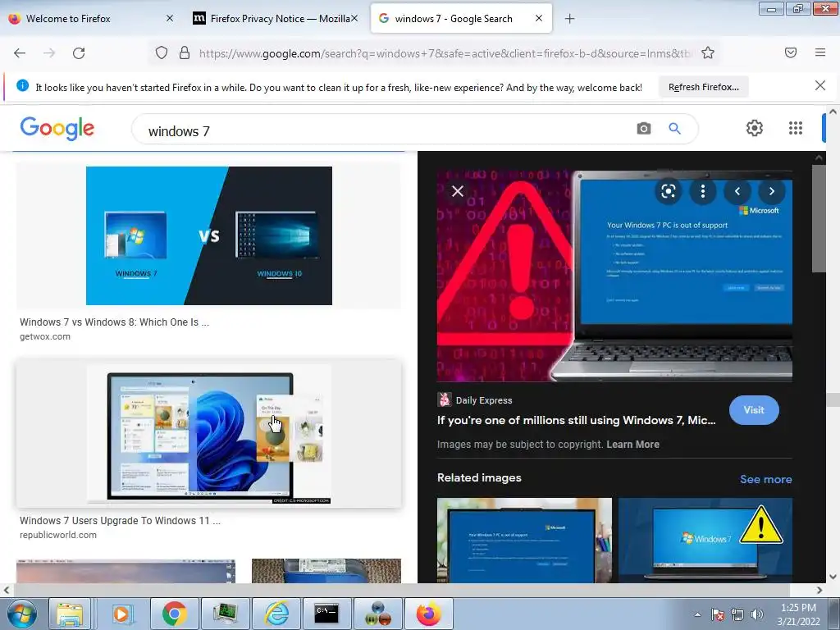840x630 pixels.
Task: Launch media player from taskbar
Action: coord(121,614)
